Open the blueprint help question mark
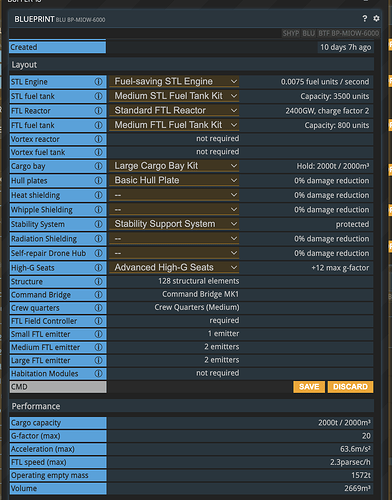 click(x=365, y=19)
